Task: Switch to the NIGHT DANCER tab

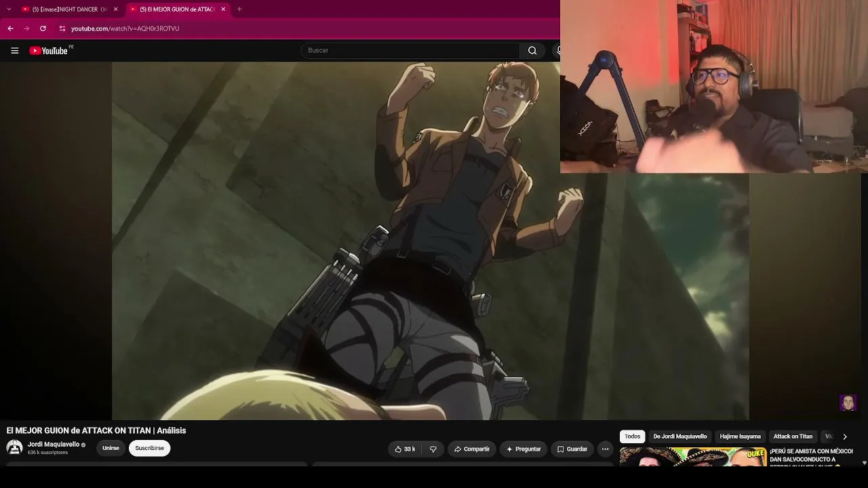Action: [70, 9]
